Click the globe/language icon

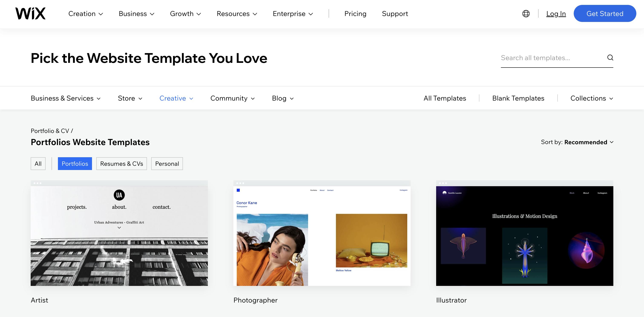tap(526, 13)
